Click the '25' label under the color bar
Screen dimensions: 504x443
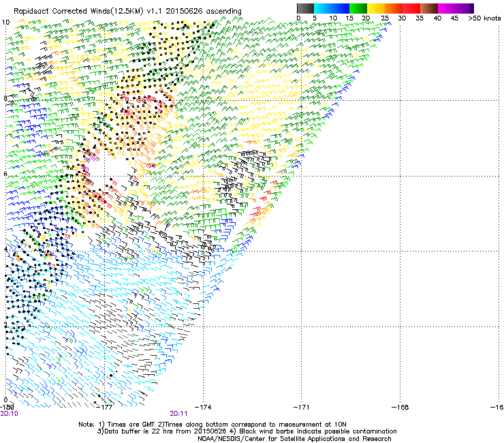pos(385,18)
